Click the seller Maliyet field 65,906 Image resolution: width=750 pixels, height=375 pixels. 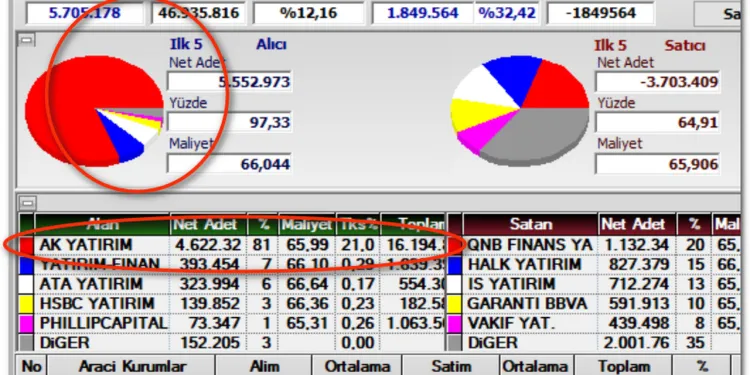click(657, 164)
